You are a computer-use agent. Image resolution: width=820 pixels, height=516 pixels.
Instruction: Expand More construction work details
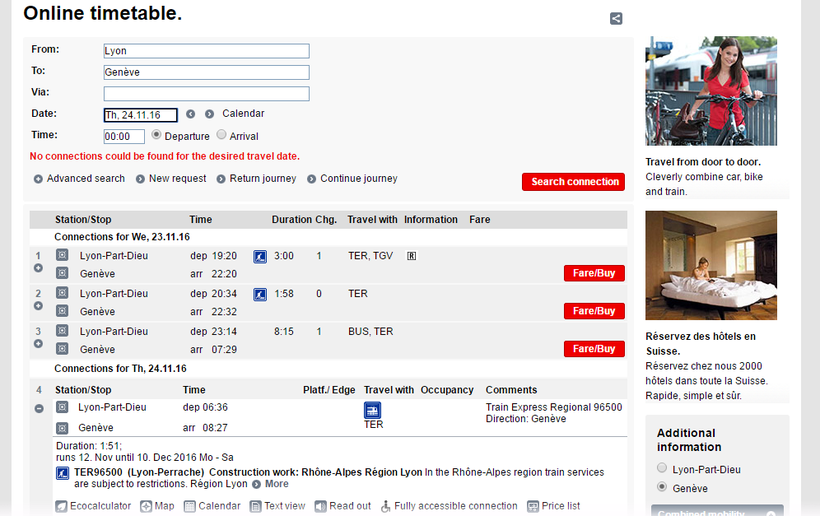271,484
